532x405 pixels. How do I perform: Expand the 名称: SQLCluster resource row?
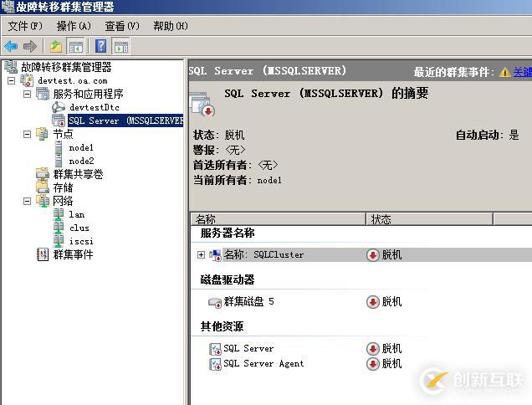click(x=202, y=254)
